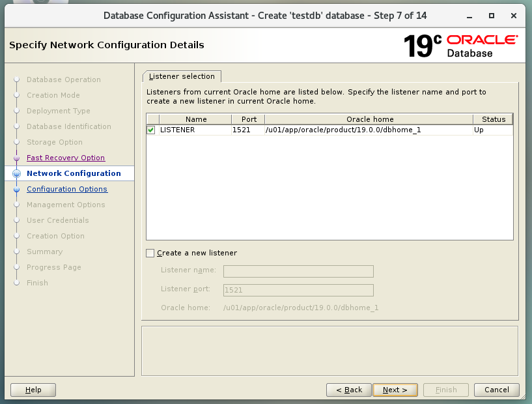Click the Network Configuration step bullet icon
The width and height of the screenshot is (532, 404).
(16, 174)
